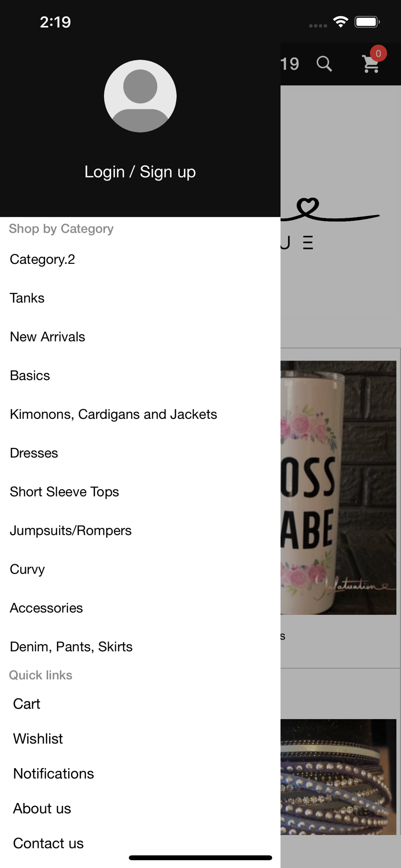
Task: Open the shopping cart icon
Action: click(x=371, y=64)
